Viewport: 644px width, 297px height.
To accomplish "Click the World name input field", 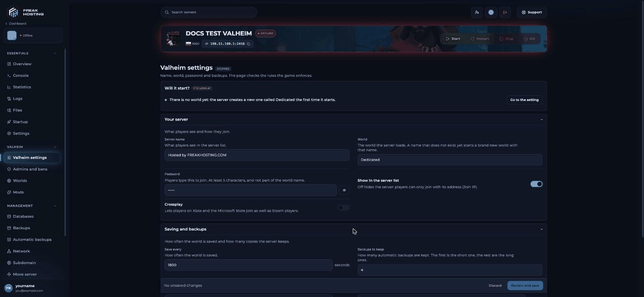I will pos(450,160).
